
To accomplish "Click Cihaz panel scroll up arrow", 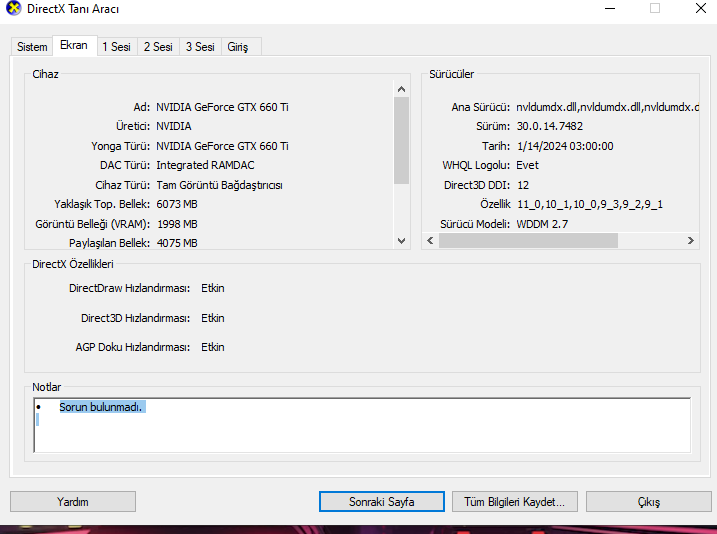I will tap(401, 89).
